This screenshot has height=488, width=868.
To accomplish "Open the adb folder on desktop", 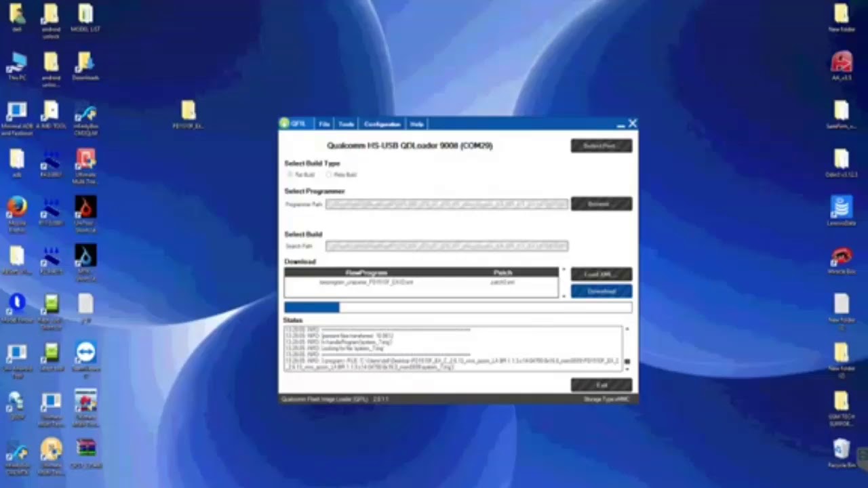I will [x=17, y=163].
